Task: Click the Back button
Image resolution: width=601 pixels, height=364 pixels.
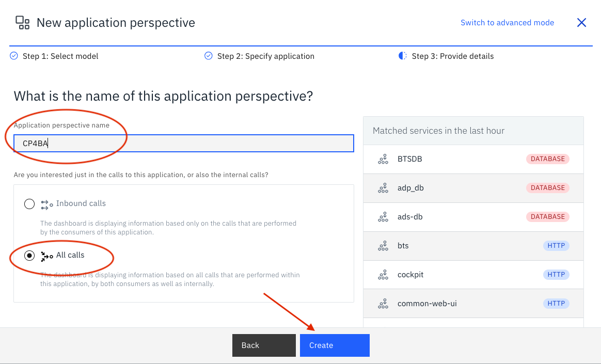Action: (264, 345)
